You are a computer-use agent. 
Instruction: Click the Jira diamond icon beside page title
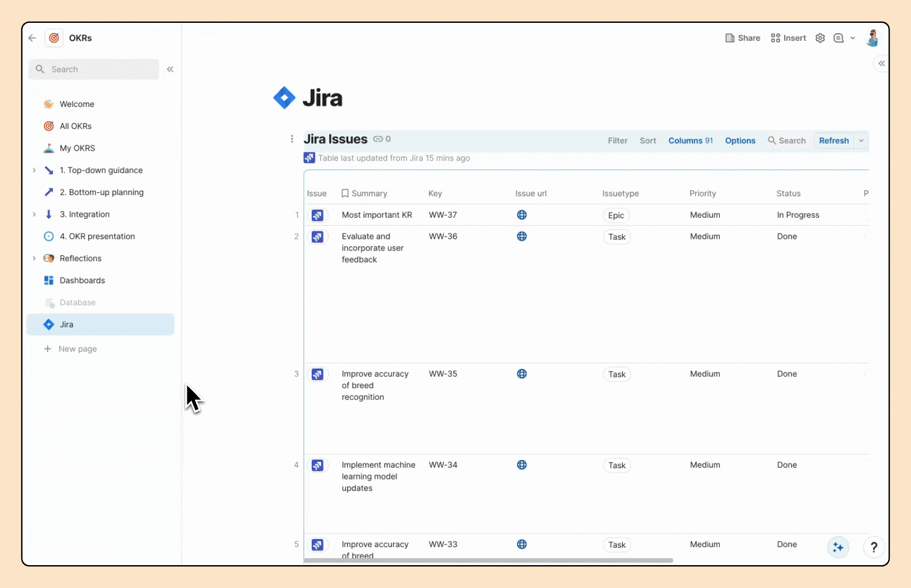284,98
